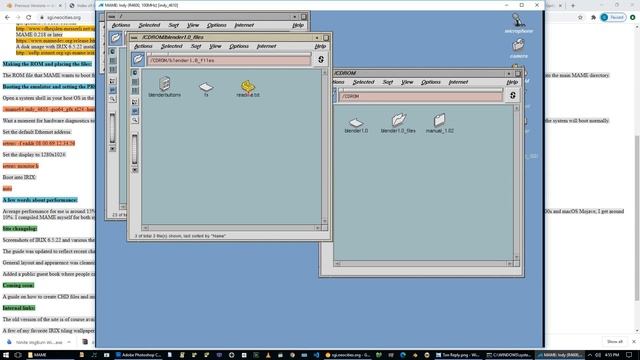Image resolution: width=640 pixels, height=360 pixels.
Task: Open Help menu in /CDROM window
Action: click(512, 82)
